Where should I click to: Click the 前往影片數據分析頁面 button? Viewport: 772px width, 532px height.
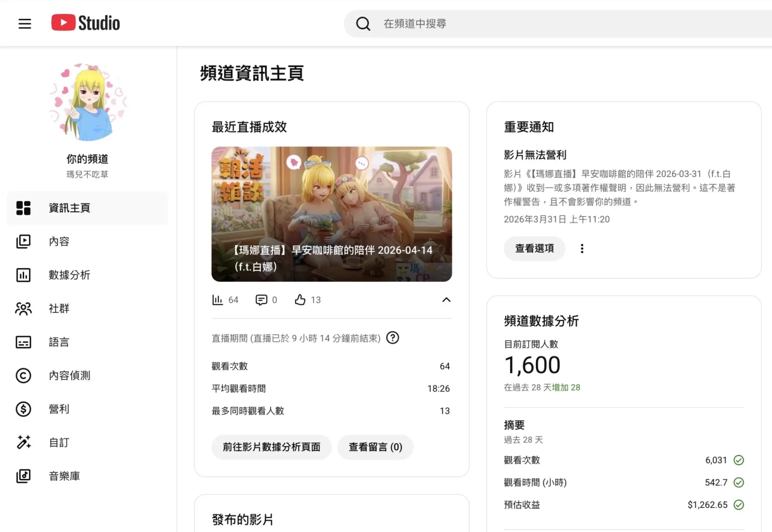pyautogui.click(x=272, y=447)
